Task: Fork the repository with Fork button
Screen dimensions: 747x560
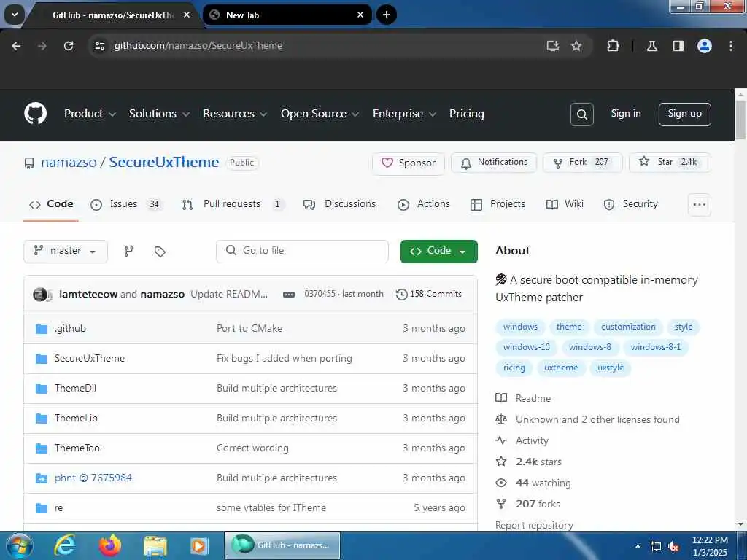Action: coord(582,163)
